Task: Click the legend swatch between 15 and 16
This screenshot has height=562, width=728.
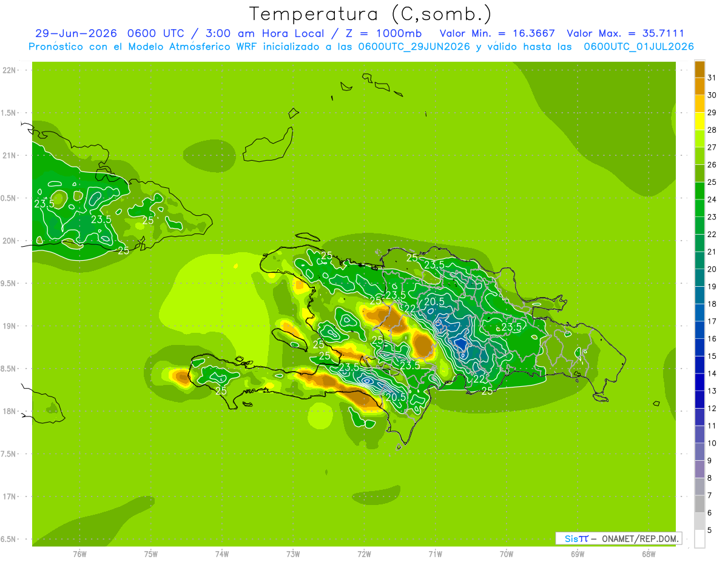Action: tap(699, 347)
